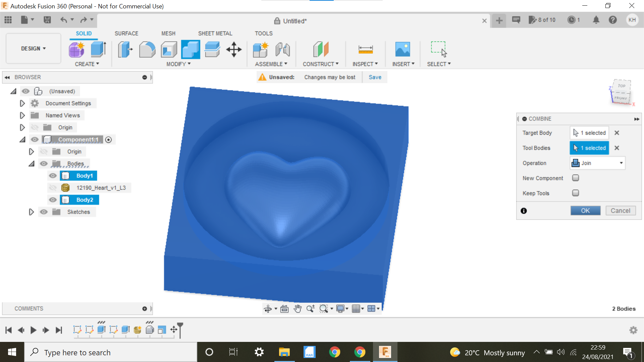Image resolution: width=644 pixels, height=362 pixels.
Task: Click Save in the unsaved changes warning
Action: [x=375, y=77]
